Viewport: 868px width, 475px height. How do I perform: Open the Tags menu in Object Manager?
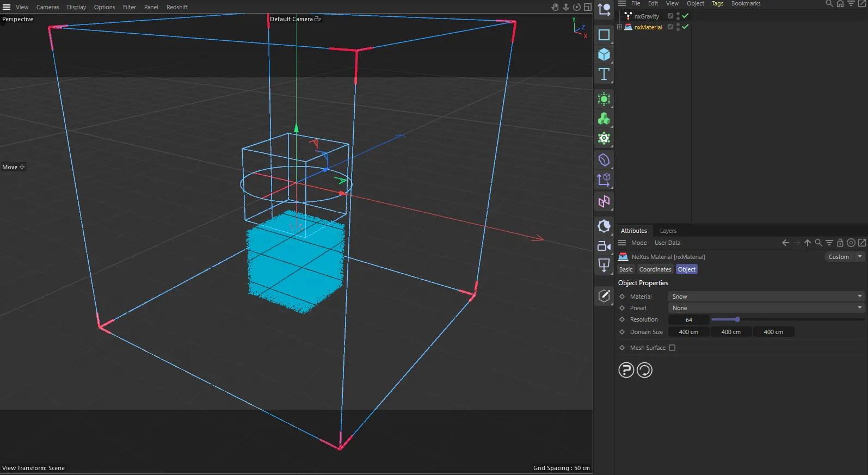pyautogui.click(x=718, y=3)
